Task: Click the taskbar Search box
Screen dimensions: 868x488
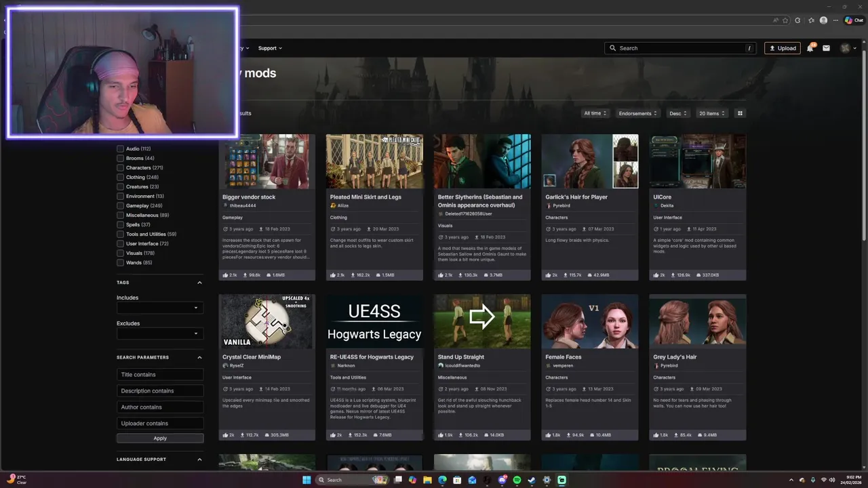Action: point(353,480)
